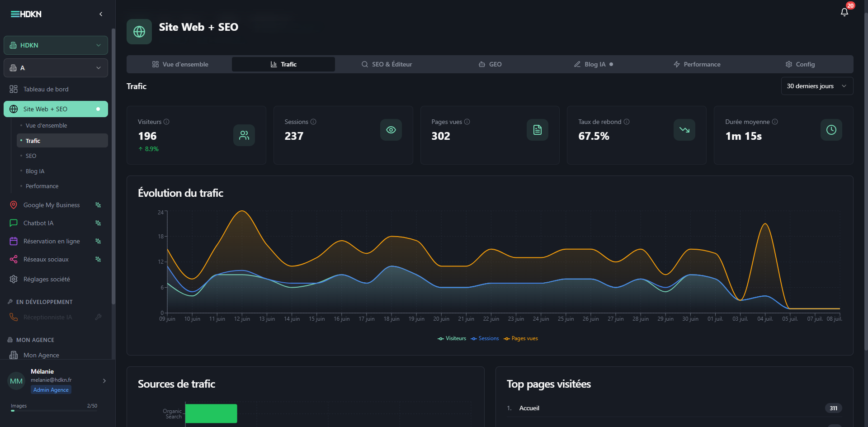Open the notifications bell
Screen dimensions: 868x427
844,12
